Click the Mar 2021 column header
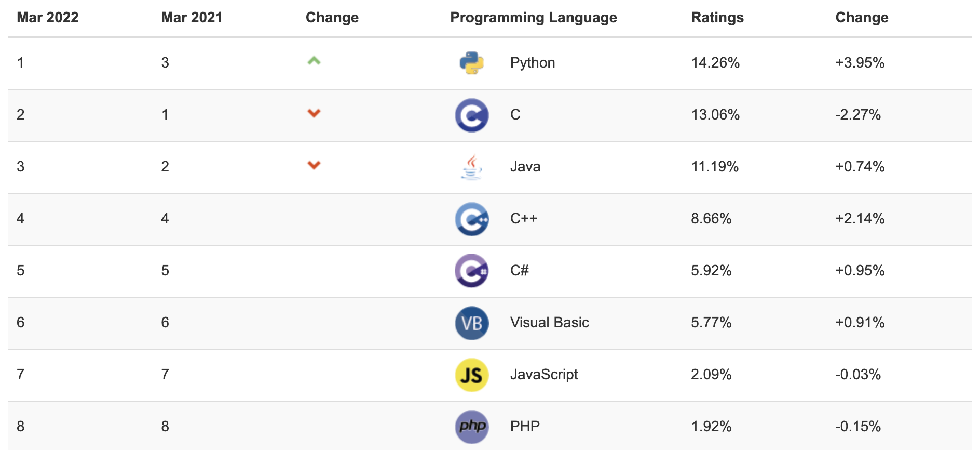 [192, 18]
